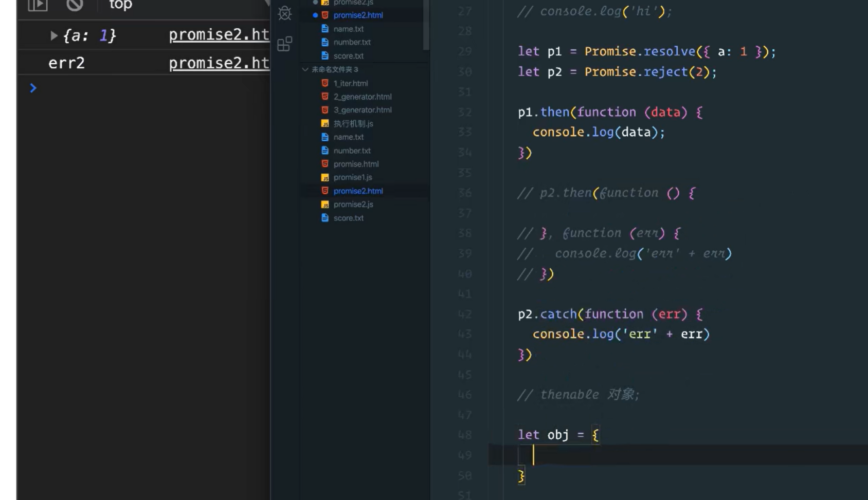Click the 'let obj = {' code line
This screenshot has height=500, width=868.
click(x=558, y=435)
